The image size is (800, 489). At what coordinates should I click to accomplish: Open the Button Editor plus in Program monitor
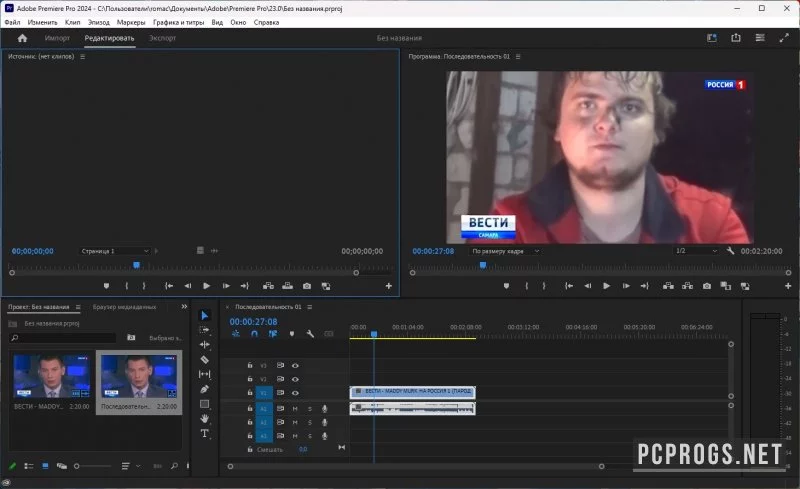(788, 286)
